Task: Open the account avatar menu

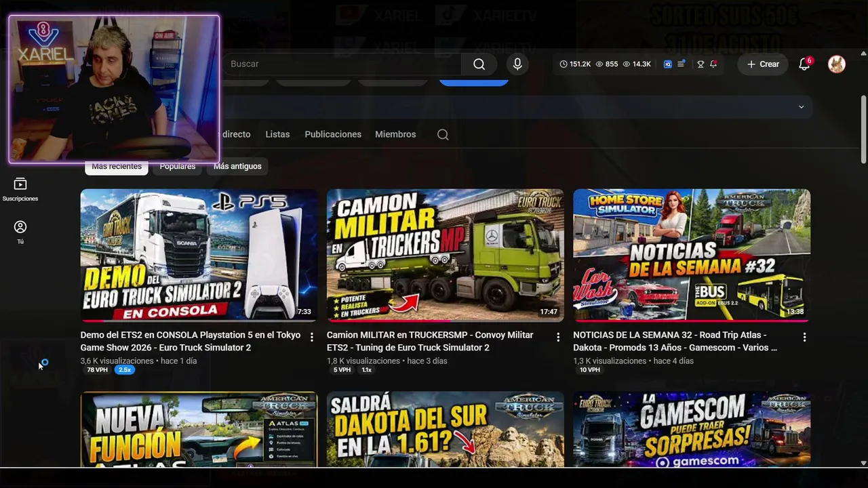Action: pos(837,64)
